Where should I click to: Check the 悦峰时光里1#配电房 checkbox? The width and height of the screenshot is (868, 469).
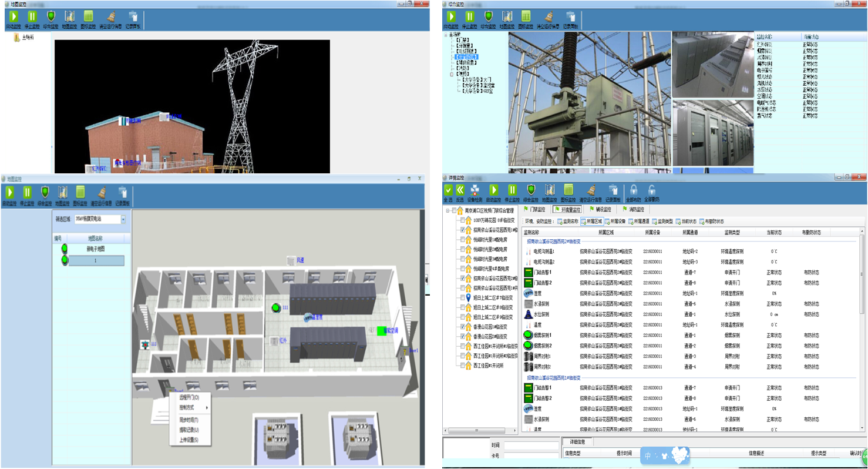coord(462,240)
